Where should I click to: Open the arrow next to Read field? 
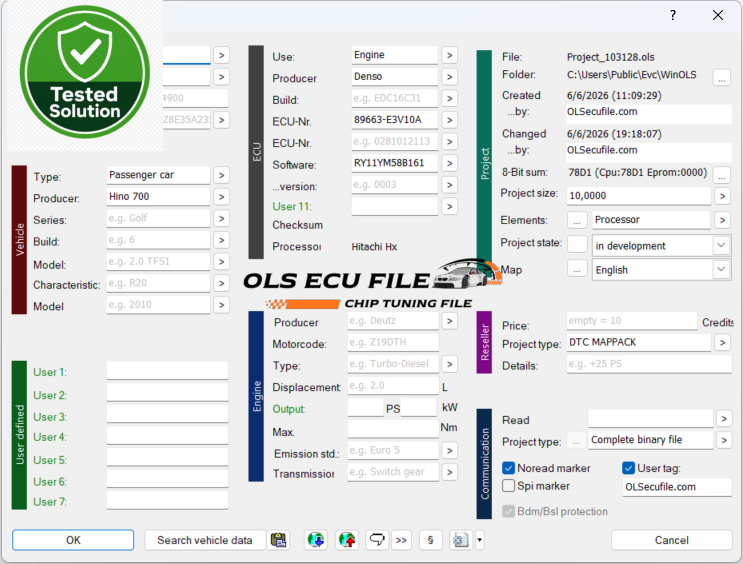tap(724, 418)
